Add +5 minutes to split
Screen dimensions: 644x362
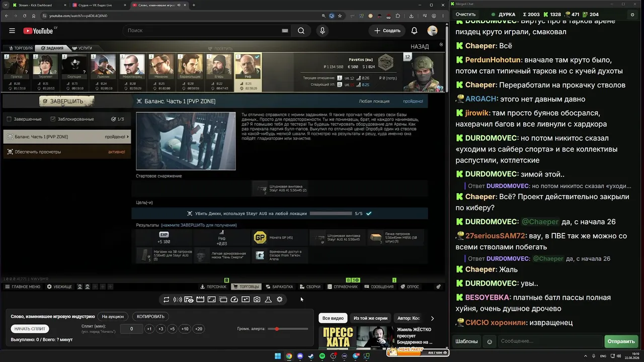coord(172,329)
